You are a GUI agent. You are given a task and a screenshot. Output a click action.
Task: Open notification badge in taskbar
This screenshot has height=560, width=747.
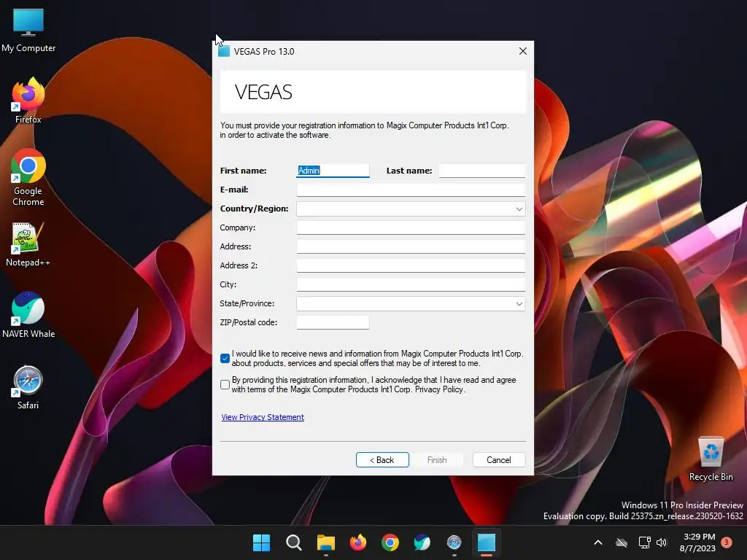coord(727,542)
